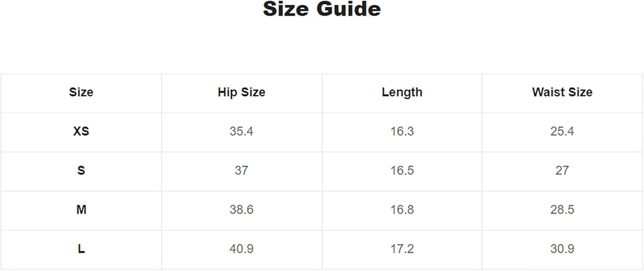Screen dimensions: 644x271
Task: Select length value 16.5
Action: (402, 171)
